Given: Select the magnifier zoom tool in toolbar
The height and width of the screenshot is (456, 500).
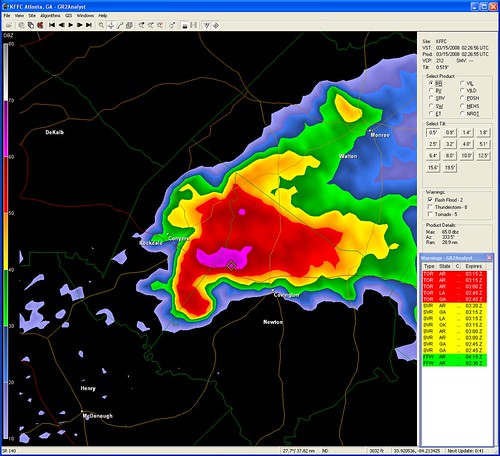Looking at the screenshot, I should point(101,25).
